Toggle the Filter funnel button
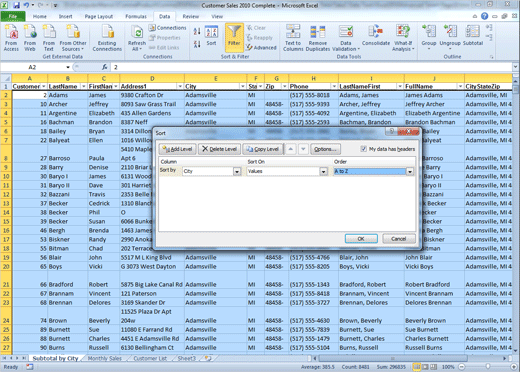The image size is (520, 372). [x=234, y=37]
